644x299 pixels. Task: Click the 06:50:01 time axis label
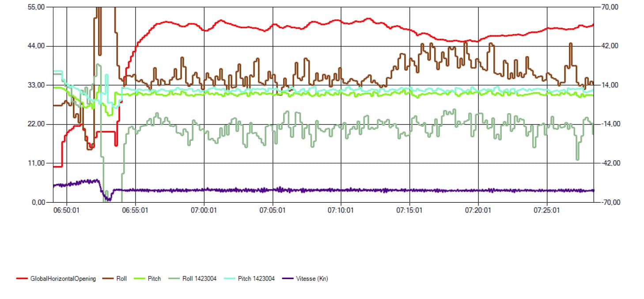[67, 210]
